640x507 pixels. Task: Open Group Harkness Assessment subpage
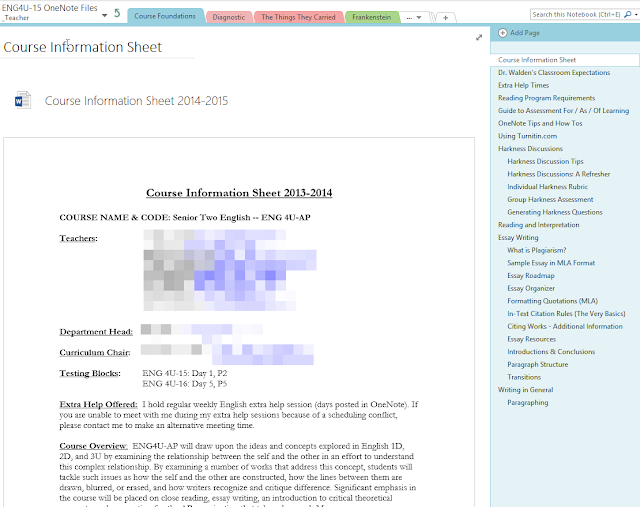pos(550,199)
